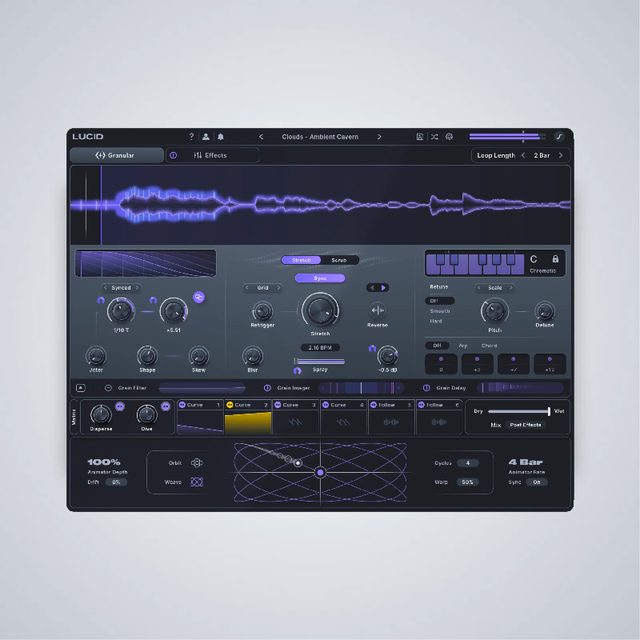Select the Hard retune mode
The height and width of the screenshot is (640, 640).
click(x=436, y=321)
